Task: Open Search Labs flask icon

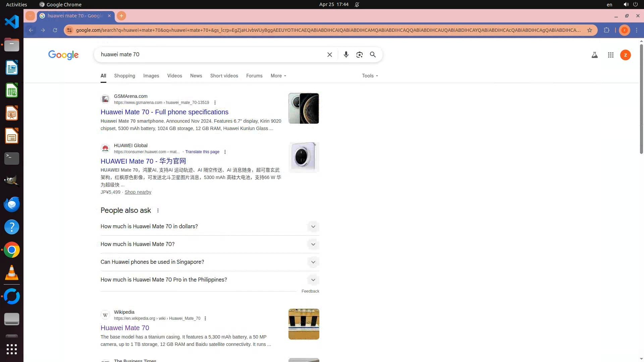Action: (x=594, y=55)
